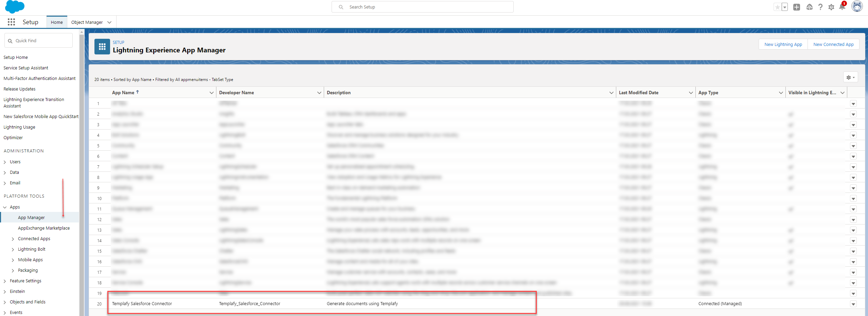Viewport: 868px width, 316px height.
Task: Click the App Manager grid icon in header
Action: coord(102,47)
